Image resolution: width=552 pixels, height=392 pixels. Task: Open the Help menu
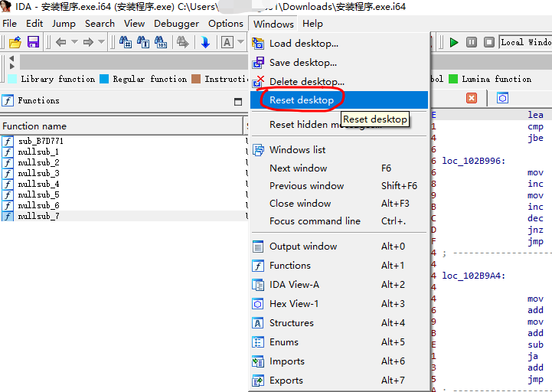[x=312, y=24]
